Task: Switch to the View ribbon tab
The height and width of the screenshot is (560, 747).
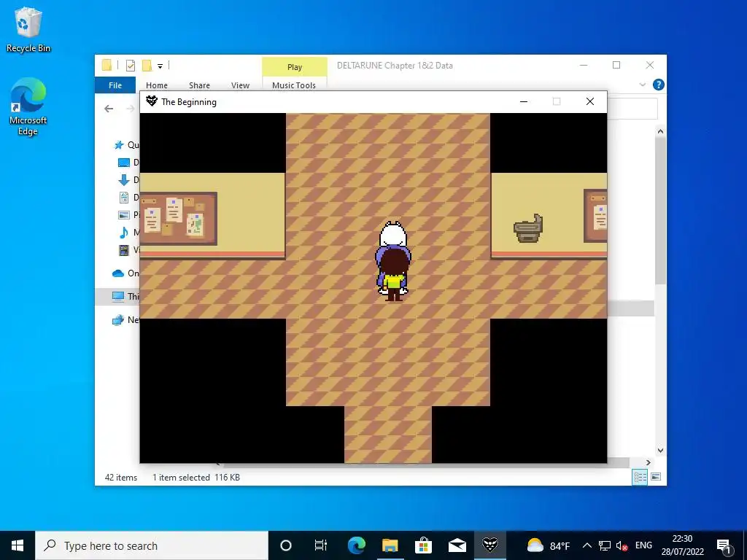Action: pos(240,85)
